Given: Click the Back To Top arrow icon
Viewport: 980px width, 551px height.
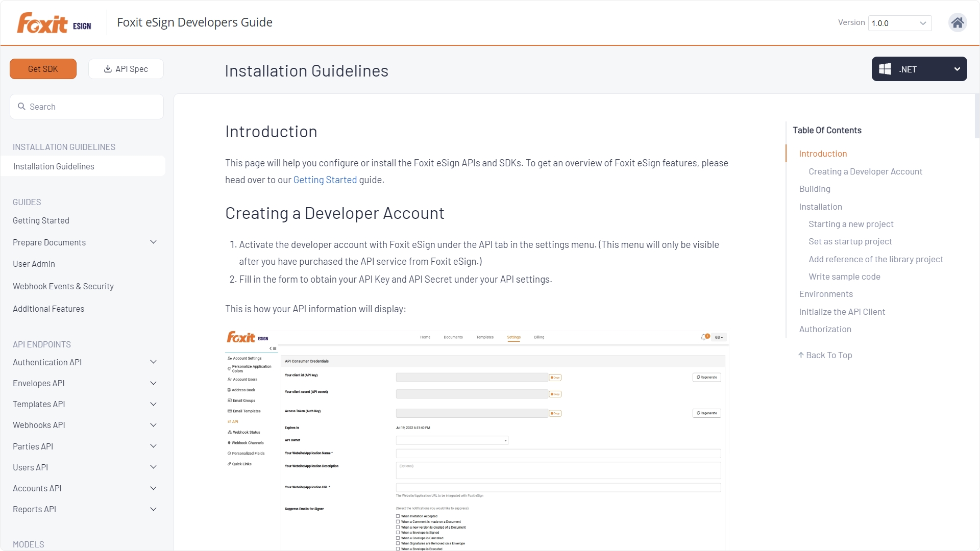Looking at the screenshot, I should click(801, 355).
